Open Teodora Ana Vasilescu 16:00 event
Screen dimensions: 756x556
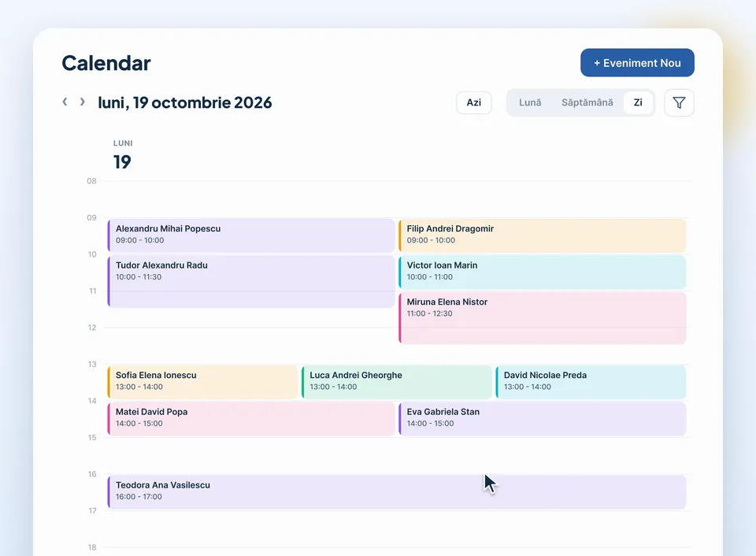[x=396, y=492]
